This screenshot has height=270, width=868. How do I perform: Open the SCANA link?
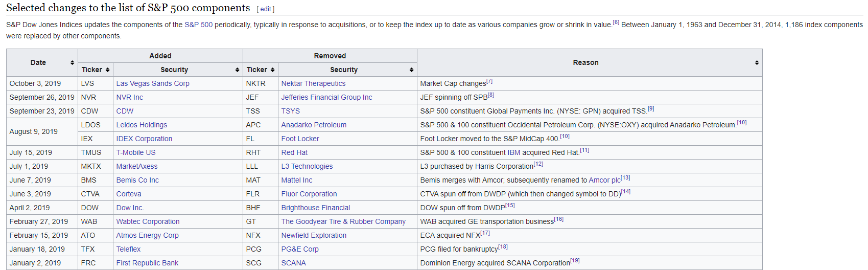[x=294, y=263]
